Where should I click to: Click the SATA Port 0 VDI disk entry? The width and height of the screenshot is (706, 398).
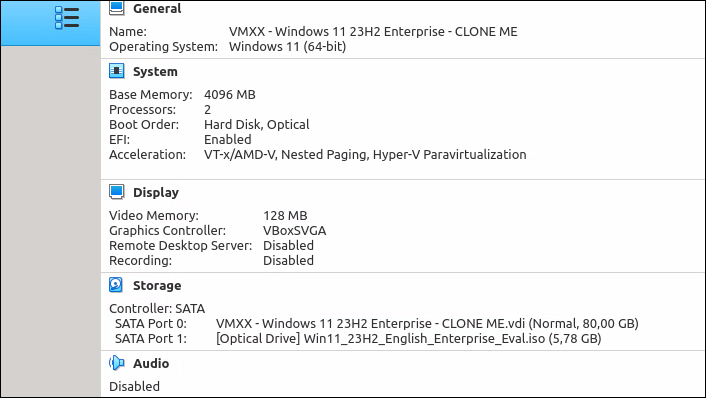tap(427, 324)
